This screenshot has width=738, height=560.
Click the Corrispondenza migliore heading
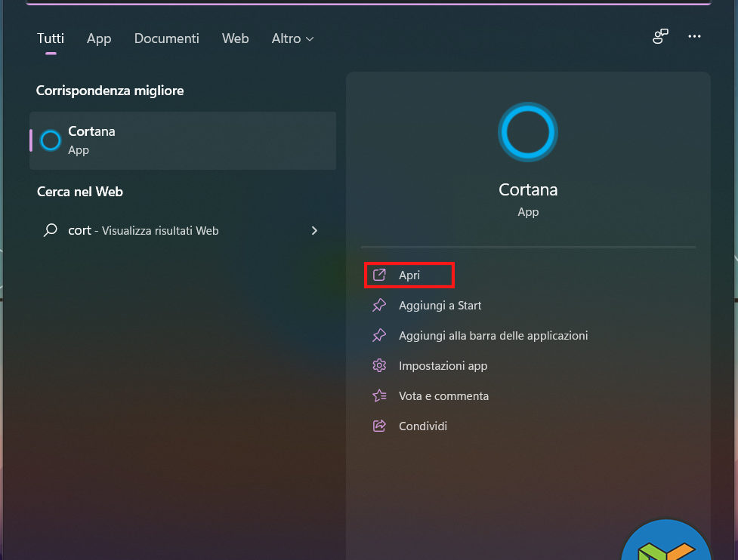[110, 91]
